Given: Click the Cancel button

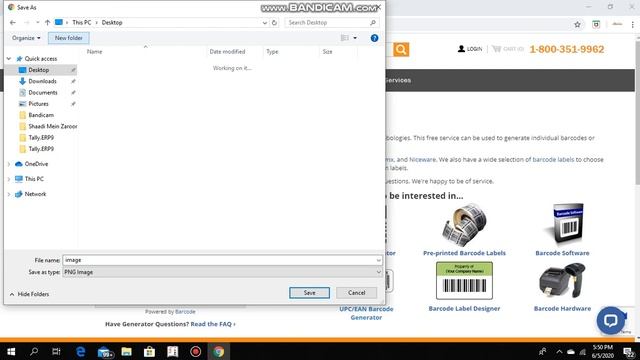Looking at the screenshot, I should click(357, 293).
